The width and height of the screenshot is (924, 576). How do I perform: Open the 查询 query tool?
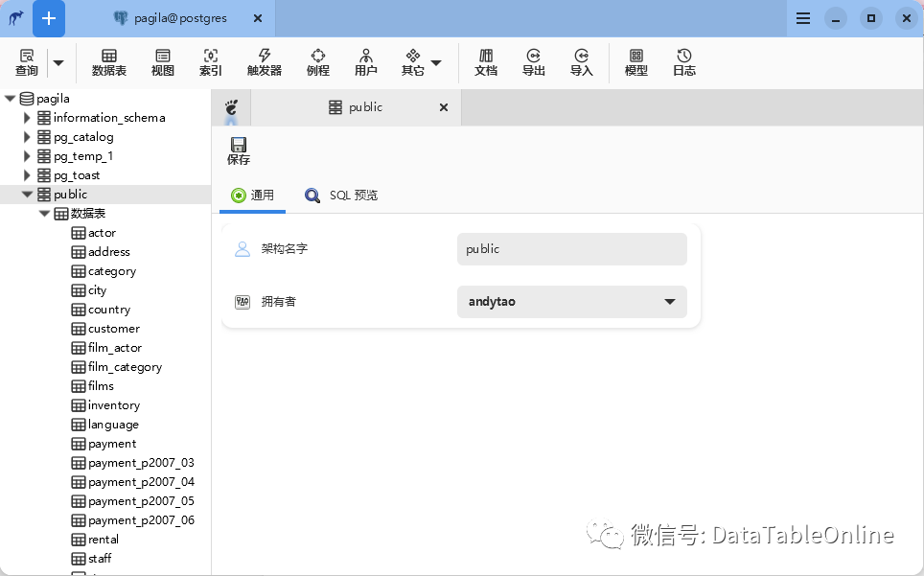pyautogui.click(x=27, y=62)
